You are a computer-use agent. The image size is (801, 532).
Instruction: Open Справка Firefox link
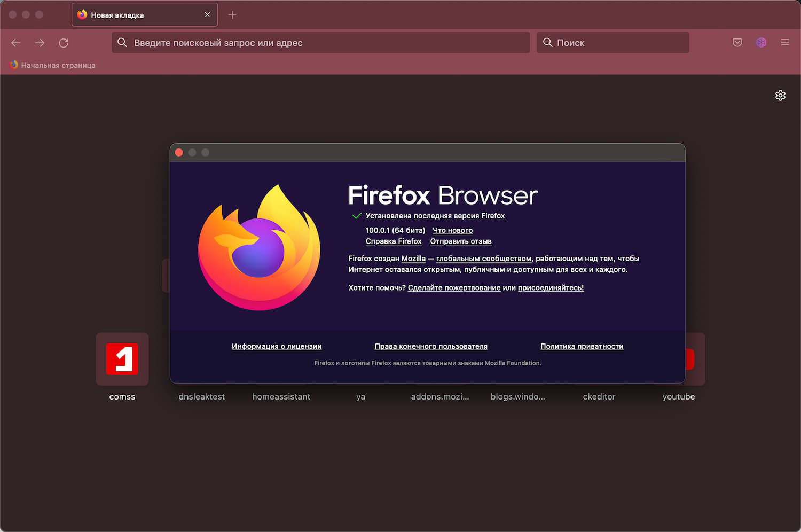click(x=394, y=241)
